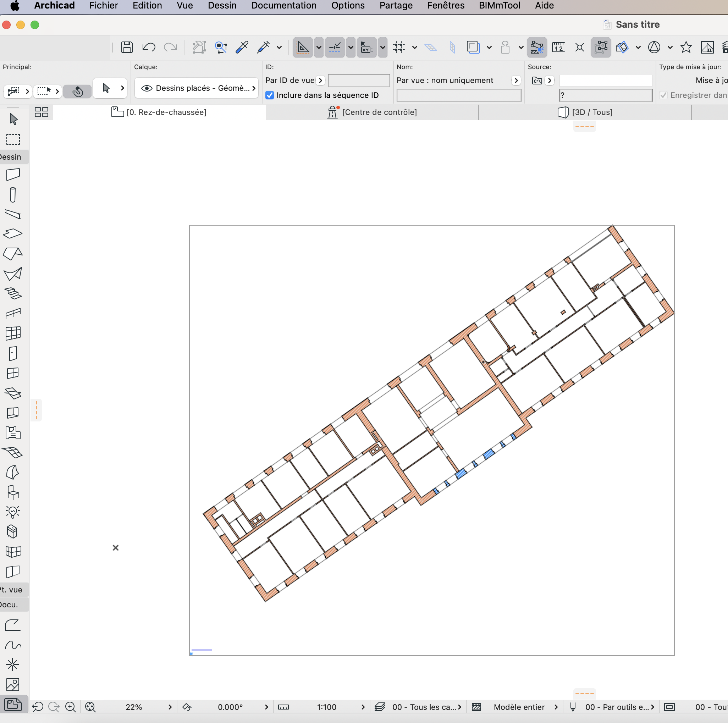Screen dimensions: 728x723
Task: Toggle the Snap Guides button
Action: (335, 47)
